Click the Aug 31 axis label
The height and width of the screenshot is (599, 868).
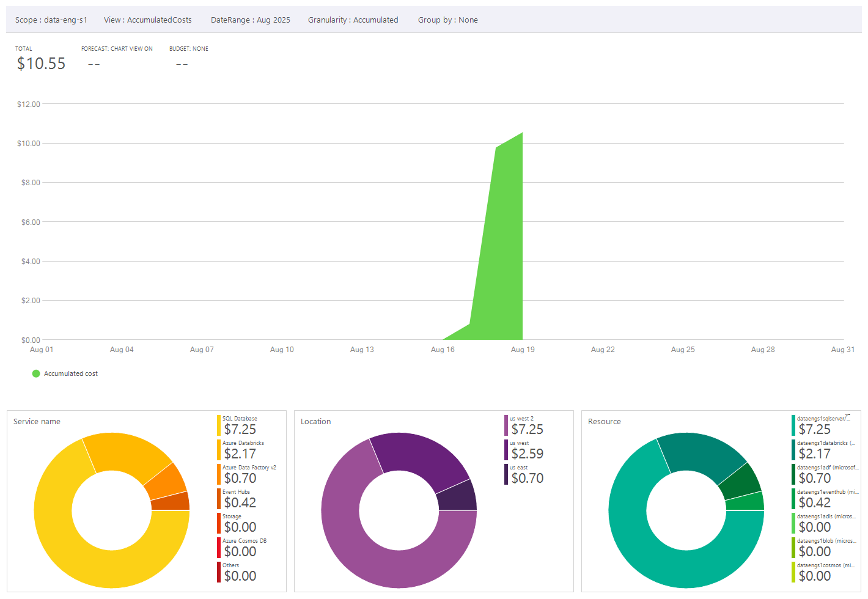(843, 350)
